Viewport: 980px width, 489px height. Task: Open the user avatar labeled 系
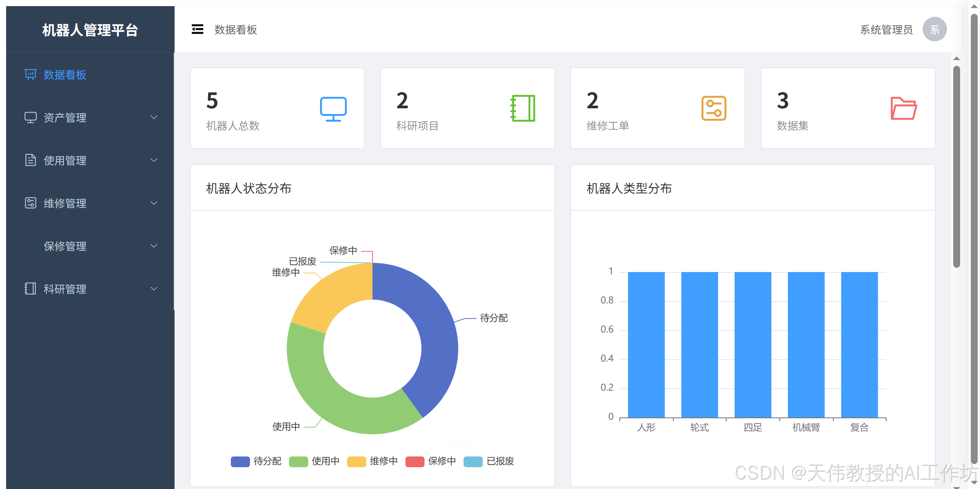point(935,29)
